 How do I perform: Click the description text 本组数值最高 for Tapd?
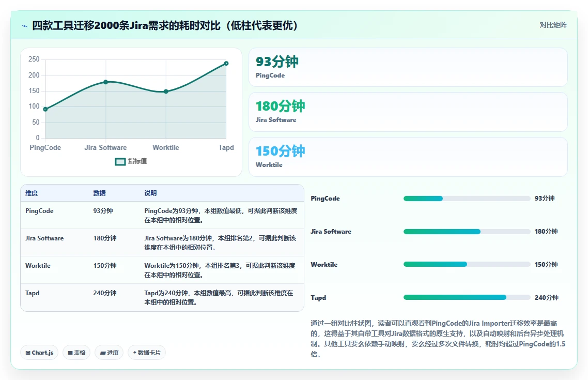[213, 293]
